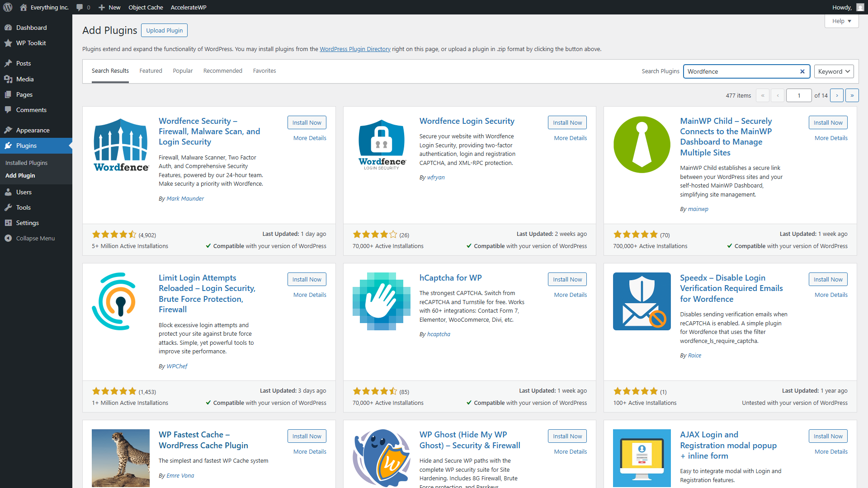Collapse the menu using the arrow icon
Viewport: 868px width, 488px height.
(x=8, y=238)
